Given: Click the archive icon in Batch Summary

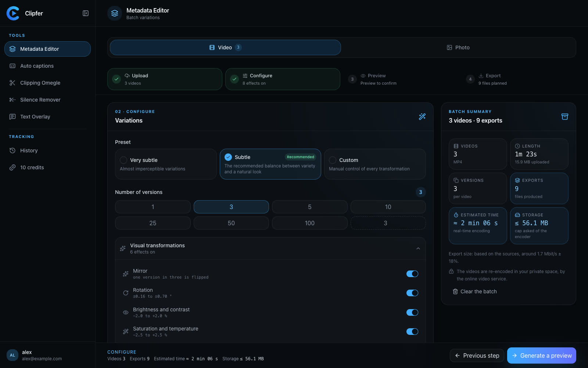Looking at the screenshot, I should coord(565,116).
